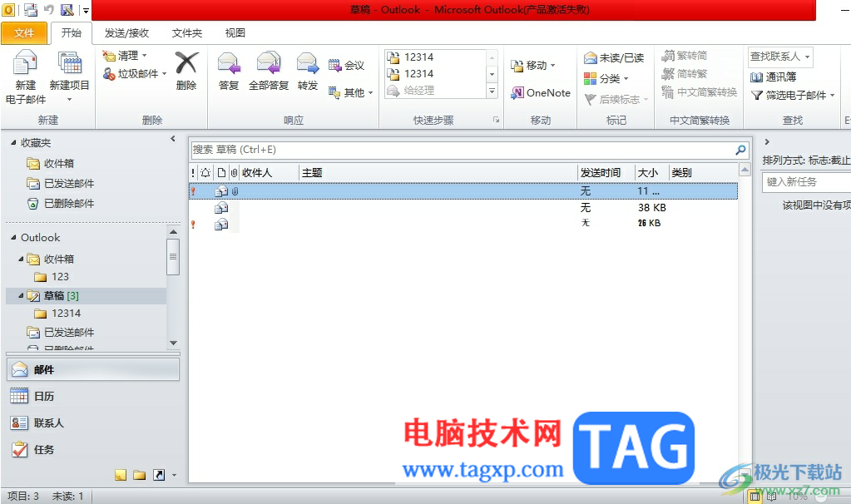Sort by Category (类别) column
Image resolution: width=851 pixels, height=504 pixels.
tap(703, 172)
